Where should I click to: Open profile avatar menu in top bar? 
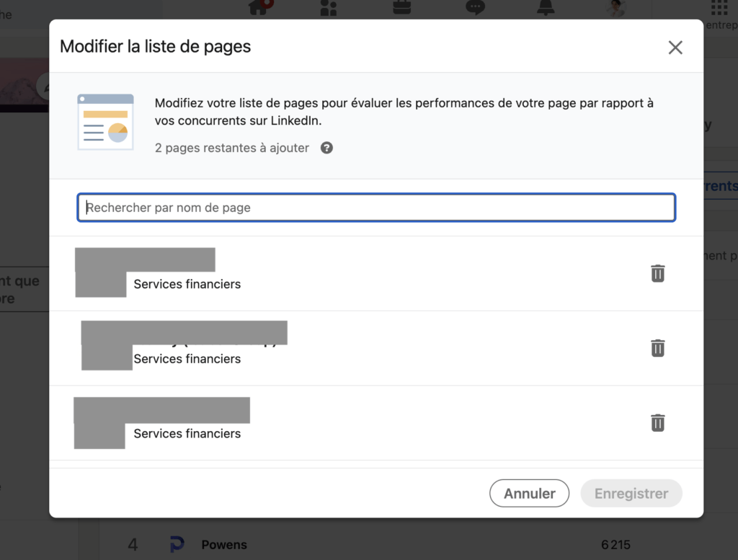click(616, 8)
